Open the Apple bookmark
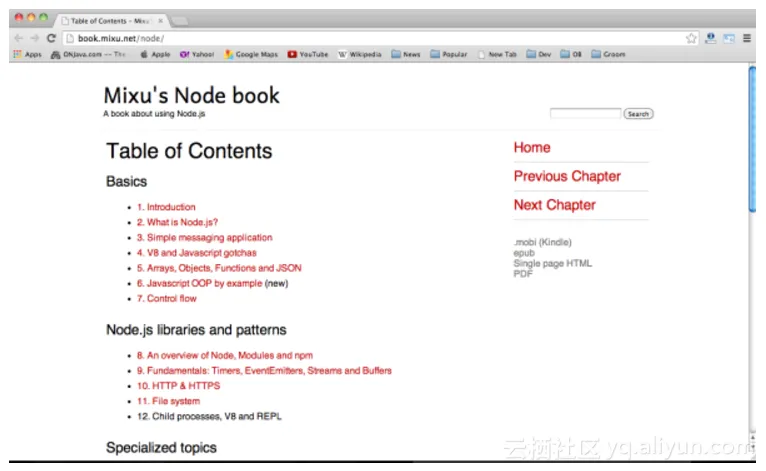The height and width of the screenshot is (471, 766). tap(155, 54)
